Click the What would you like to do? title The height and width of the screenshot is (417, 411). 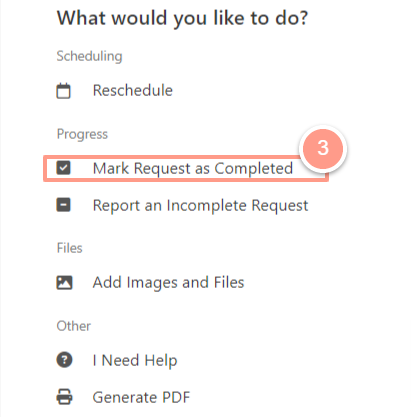click(182, 18)
